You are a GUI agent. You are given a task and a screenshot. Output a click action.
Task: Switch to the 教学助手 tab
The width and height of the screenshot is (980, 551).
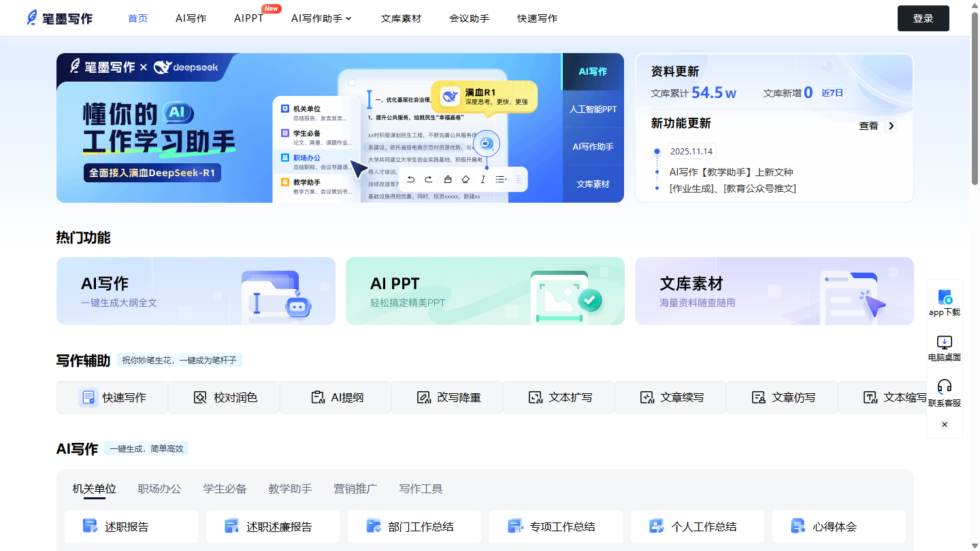[291, 488]
